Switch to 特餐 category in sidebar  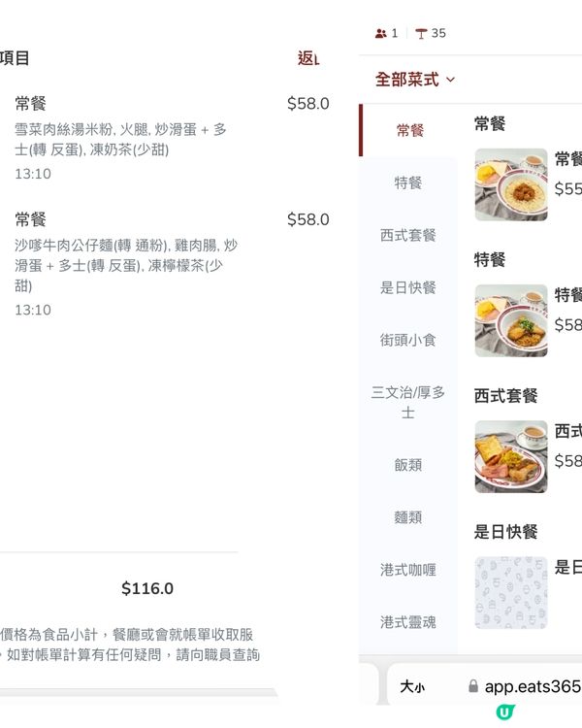(408, 182)
